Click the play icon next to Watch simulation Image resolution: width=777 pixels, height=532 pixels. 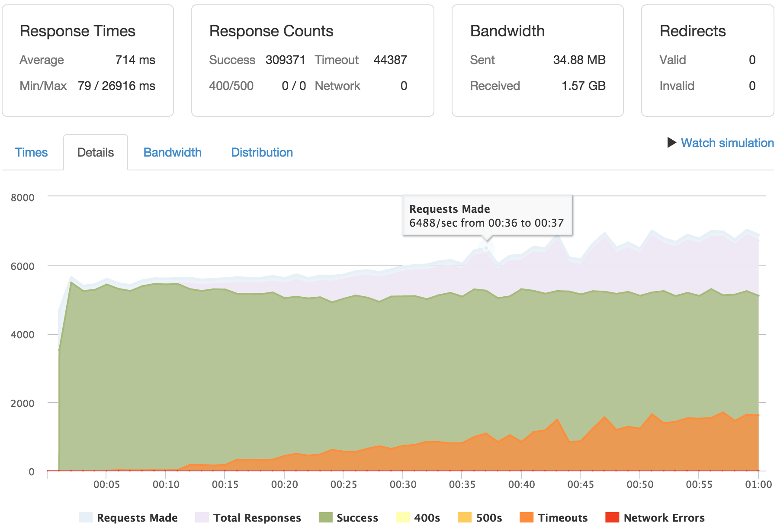click(x=671, y=143)
